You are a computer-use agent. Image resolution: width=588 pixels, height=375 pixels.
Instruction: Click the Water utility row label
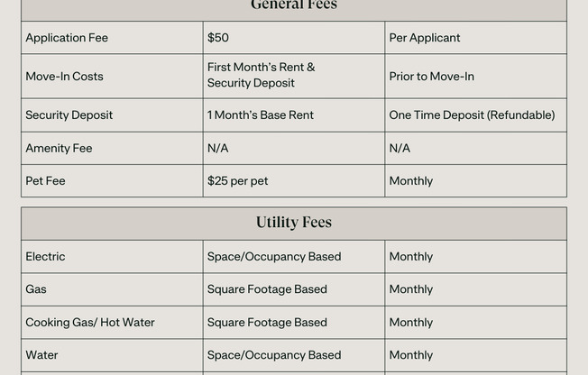[x=41, y=355]
